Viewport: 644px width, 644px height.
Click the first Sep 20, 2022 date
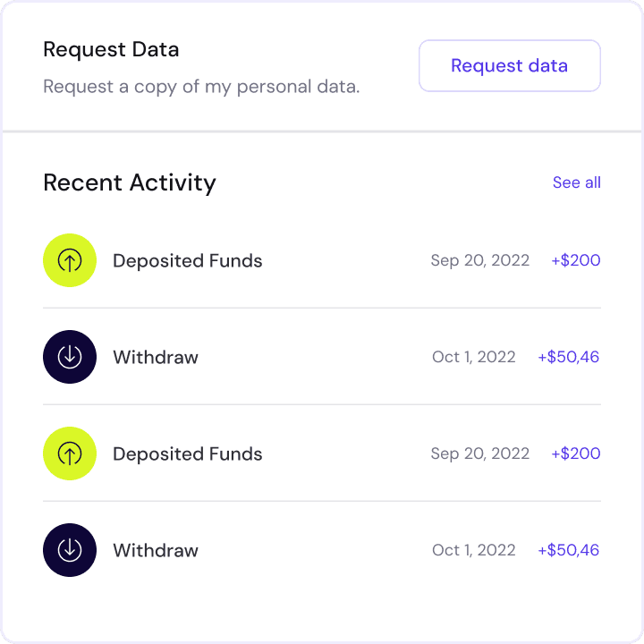[x=479, y=260]
